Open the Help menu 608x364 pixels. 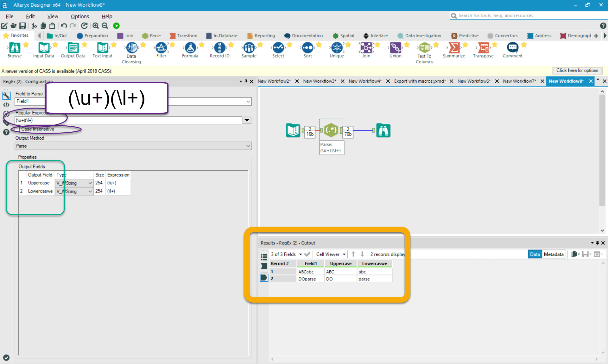(107, 16)
